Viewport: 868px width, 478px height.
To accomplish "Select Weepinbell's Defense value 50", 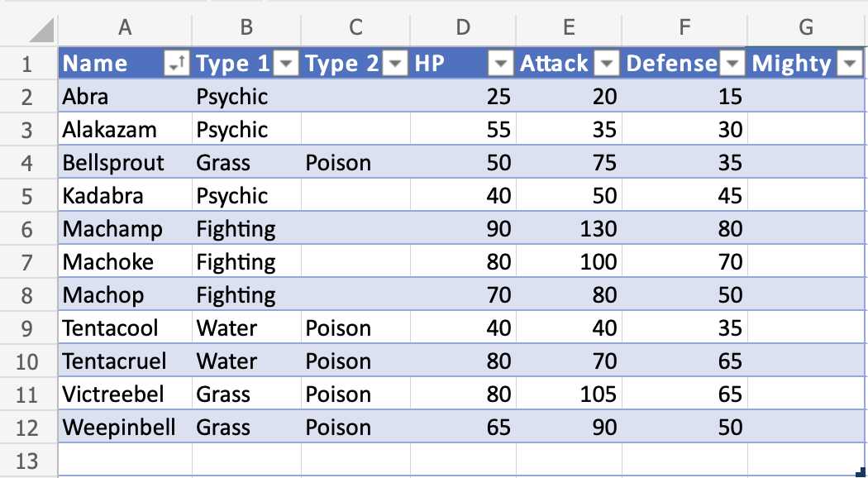I will pos(684,428).
